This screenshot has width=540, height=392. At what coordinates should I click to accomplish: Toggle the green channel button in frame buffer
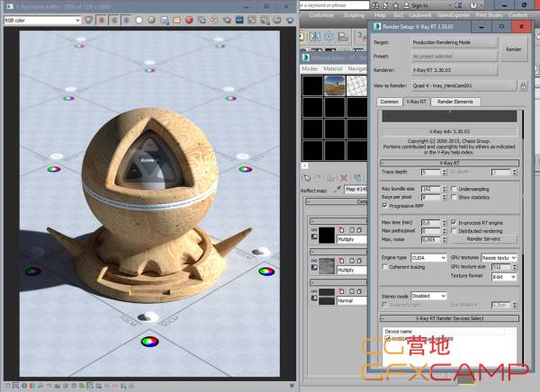[x=114, y=21]
